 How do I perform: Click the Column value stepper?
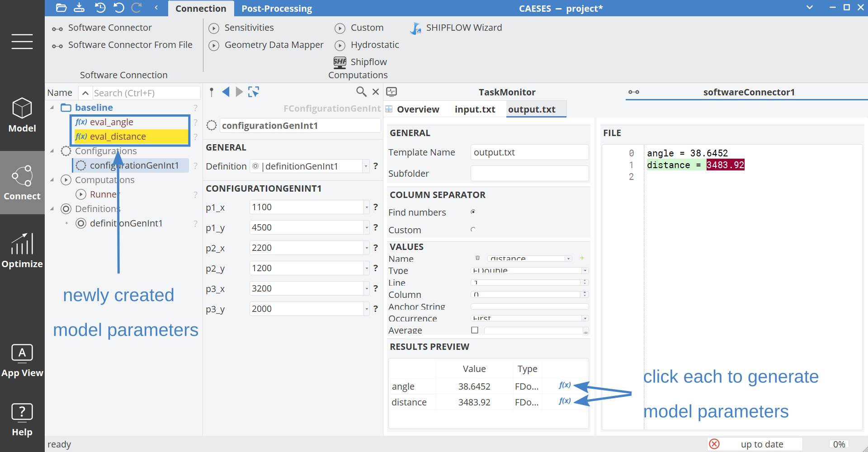pos(585,294)
